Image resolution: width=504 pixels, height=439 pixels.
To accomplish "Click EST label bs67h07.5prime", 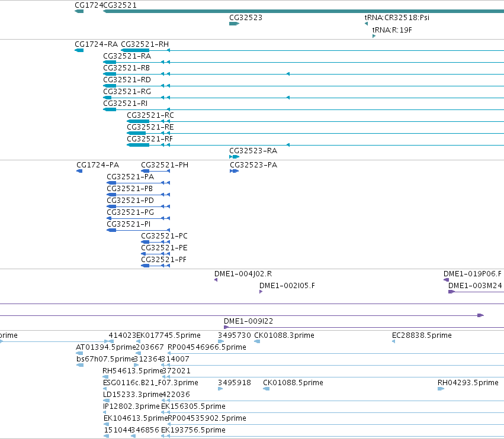I will pos(105,359).
